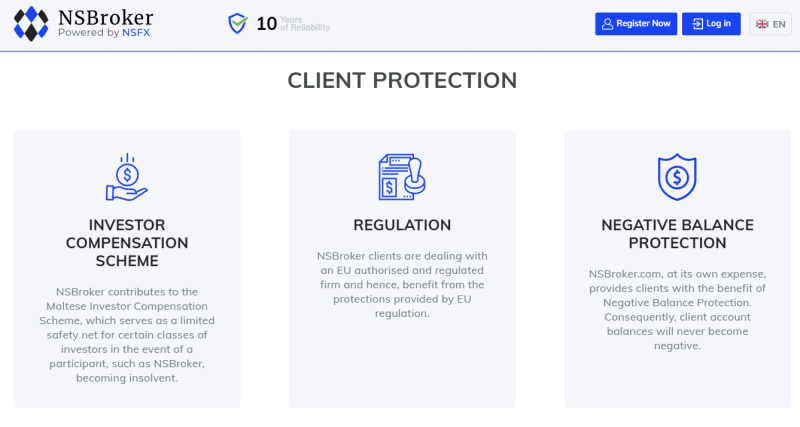Click the Log in button
This screenshot has width=800, height=427.
click(711, 23)
